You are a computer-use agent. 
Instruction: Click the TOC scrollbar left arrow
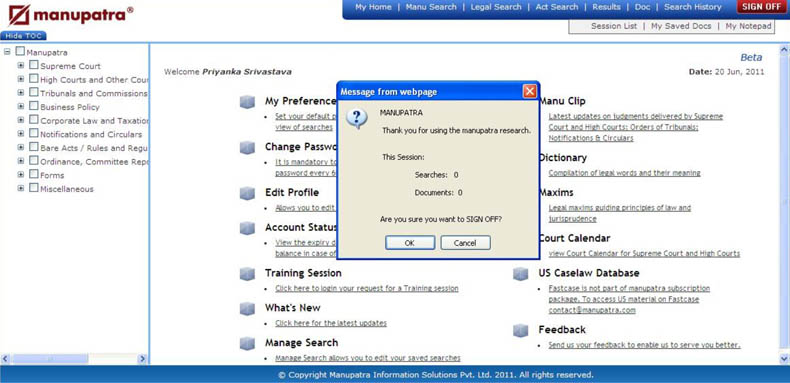click(x=6, y=359)
